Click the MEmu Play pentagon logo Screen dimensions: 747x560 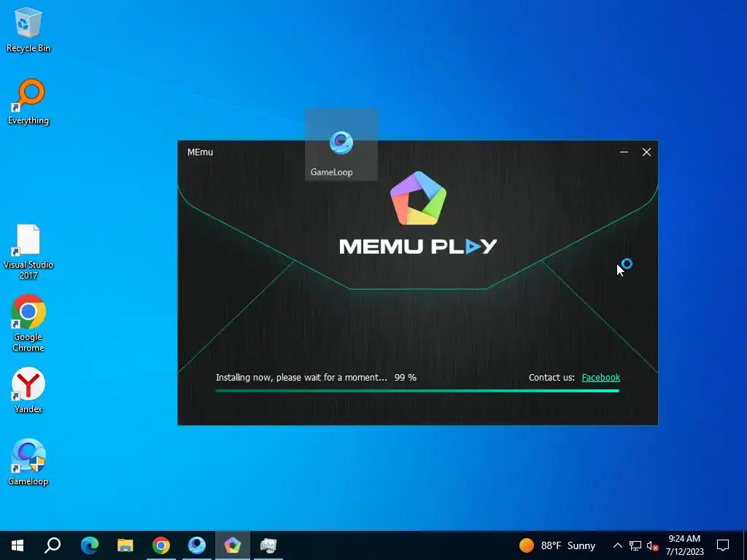tap(418, 198)
